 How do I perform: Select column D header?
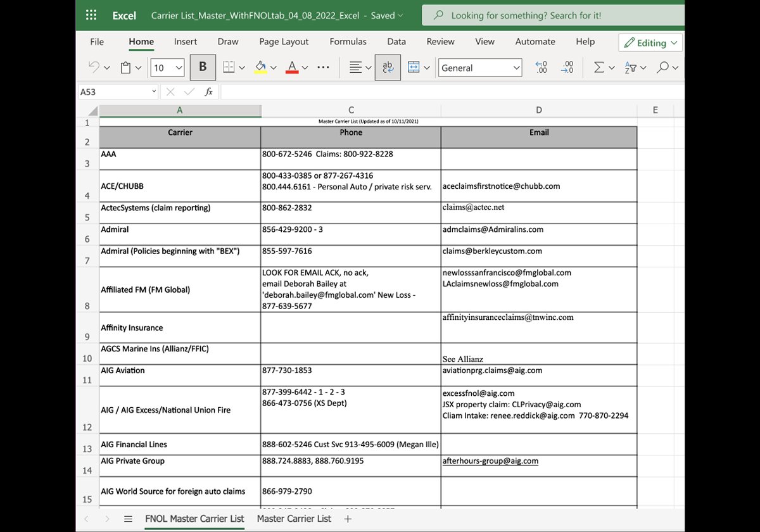539,110
